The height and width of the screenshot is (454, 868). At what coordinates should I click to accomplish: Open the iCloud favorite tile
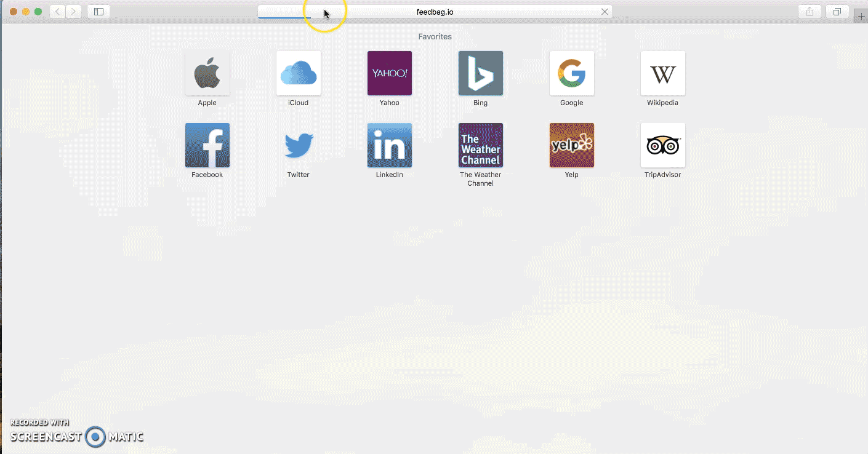pos(299,73)
